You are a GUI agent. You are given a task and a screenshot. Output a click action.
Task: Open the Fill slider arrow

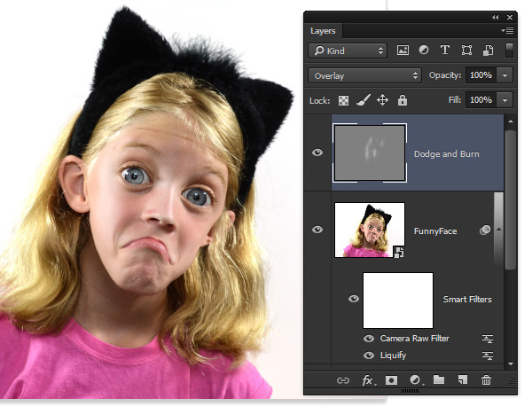click(505, 100)
